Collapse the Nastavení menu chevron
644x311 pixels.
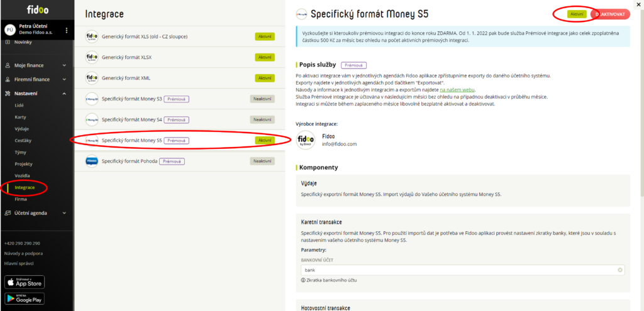click(x=64, y=94)
